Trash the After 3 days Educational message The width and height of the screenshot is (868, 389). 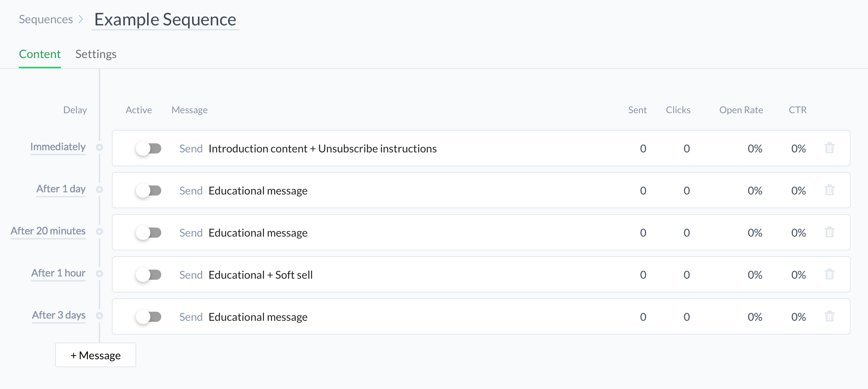tap(829, 316)
